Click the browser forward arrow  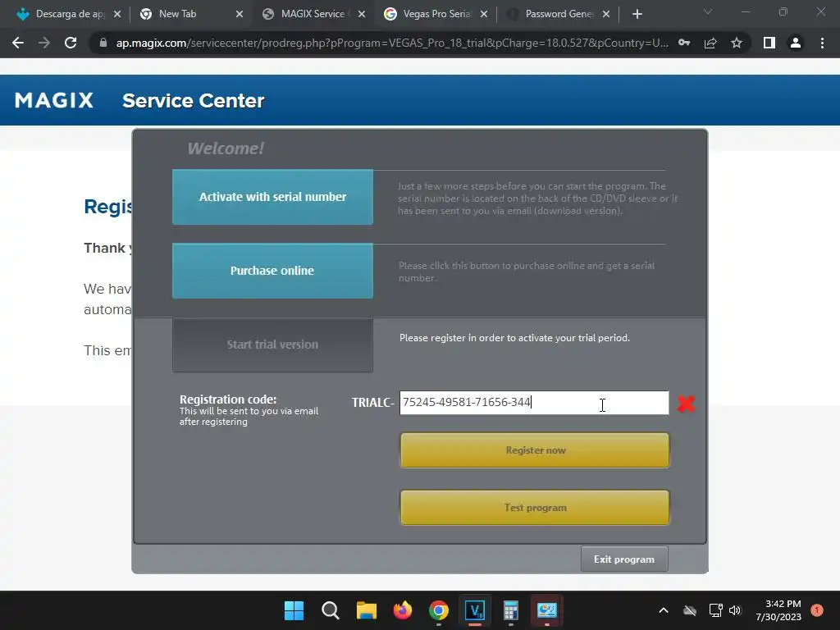(x=44, y=43)
